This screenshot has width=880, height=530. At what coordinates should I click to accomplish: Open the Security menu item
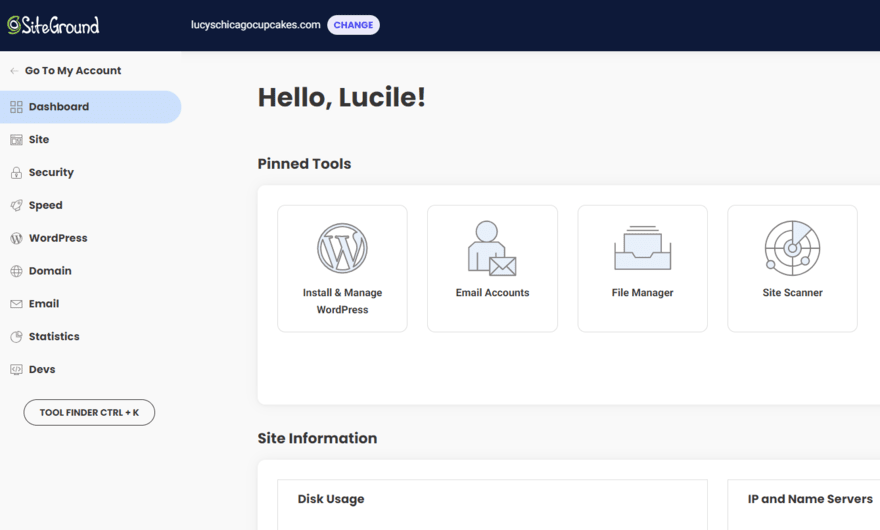(x=51, y=172)
